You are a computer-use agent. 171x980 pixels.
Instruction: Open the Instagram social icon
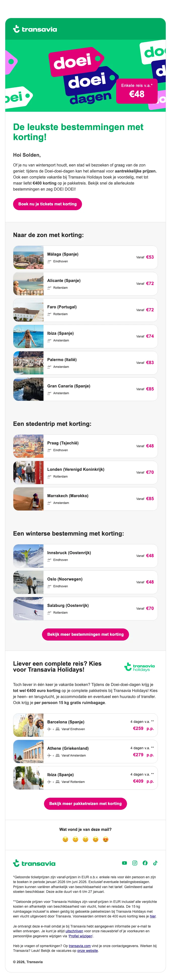coord(135,863)
